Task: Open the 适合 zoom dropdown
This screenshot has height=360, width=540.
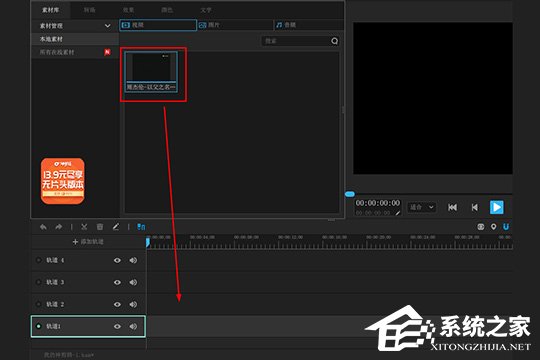Action: (422, 207)
